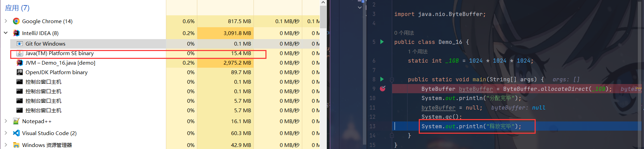Toggle fold marker at line 14
Image resolution: width=644 pixels, height=149 pixels.
(x=392, y=135)
